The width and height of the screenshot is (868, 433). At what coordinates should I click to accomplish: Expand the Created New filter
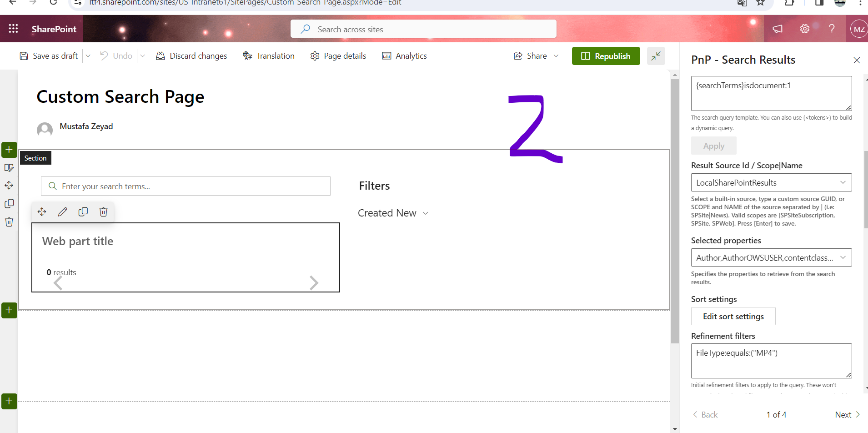426,213
